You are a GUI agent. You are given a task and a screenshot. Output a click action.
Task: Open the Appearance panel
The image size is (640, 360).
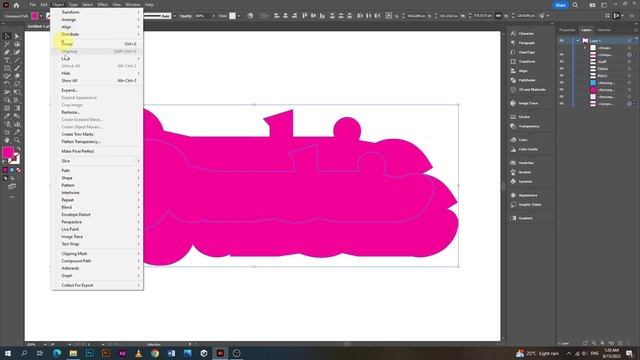(524, 196)
